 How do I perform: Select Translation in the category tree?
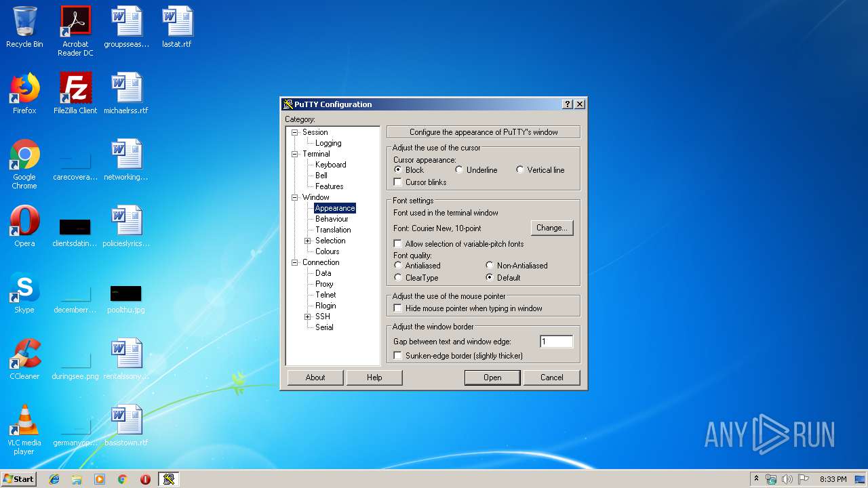(333, 230)
